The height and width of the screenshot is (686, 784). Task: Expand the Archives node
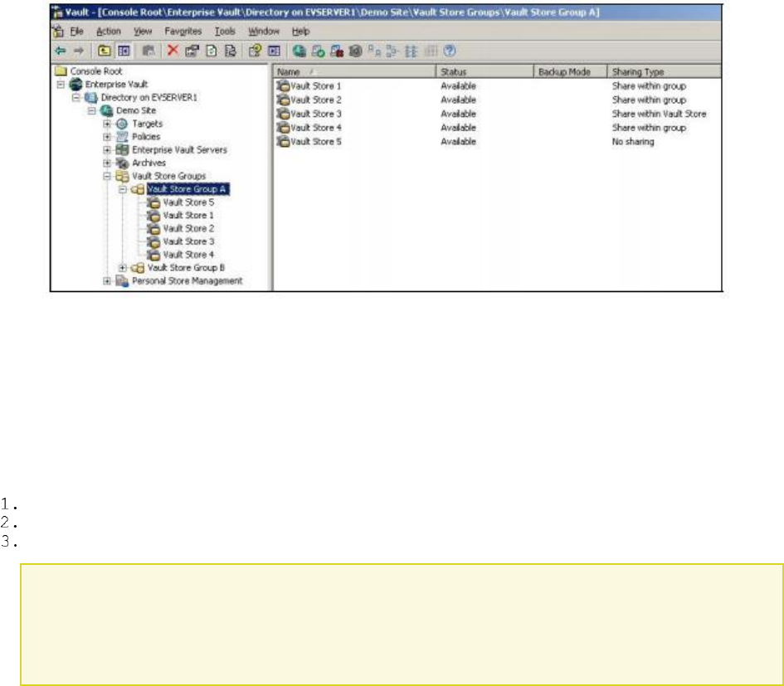pos(107,163)
